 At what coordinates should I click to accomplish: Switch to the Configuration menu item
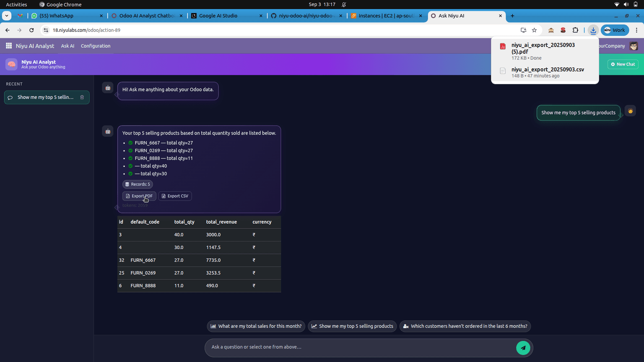tap(96, 46)
